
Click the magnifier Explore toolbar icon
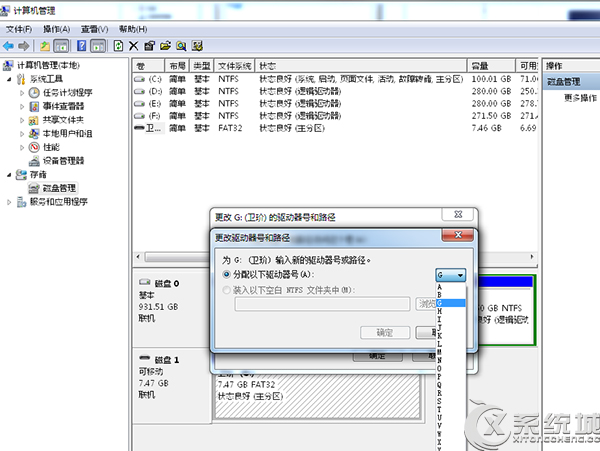[181, 46]
